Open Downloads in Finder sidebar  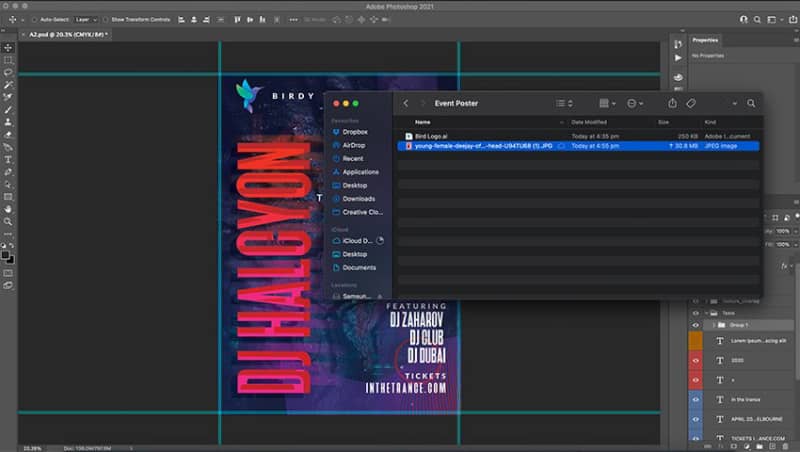pos(359,199)
